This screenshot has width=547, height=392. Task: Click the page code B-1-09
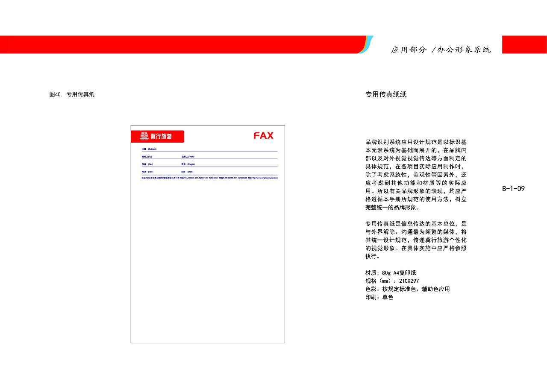(x=513, y=188)
